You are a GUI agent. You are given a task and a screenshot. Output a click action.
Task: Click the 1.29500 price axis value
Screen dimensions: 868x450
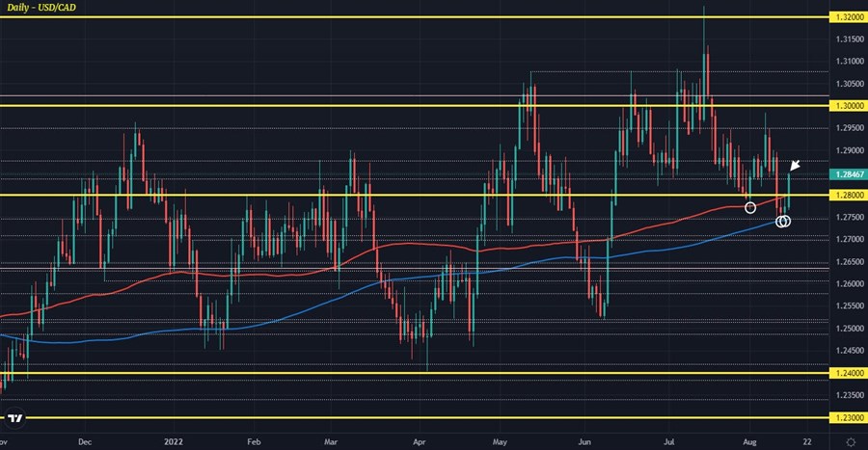[x=850, y=128]
